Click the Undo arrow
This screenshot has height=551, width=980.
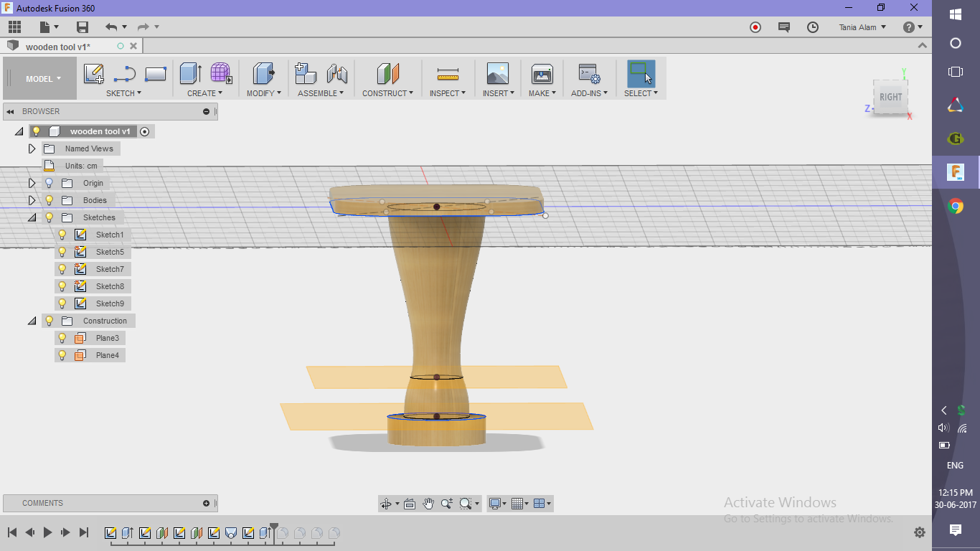[x=111, y=27]
